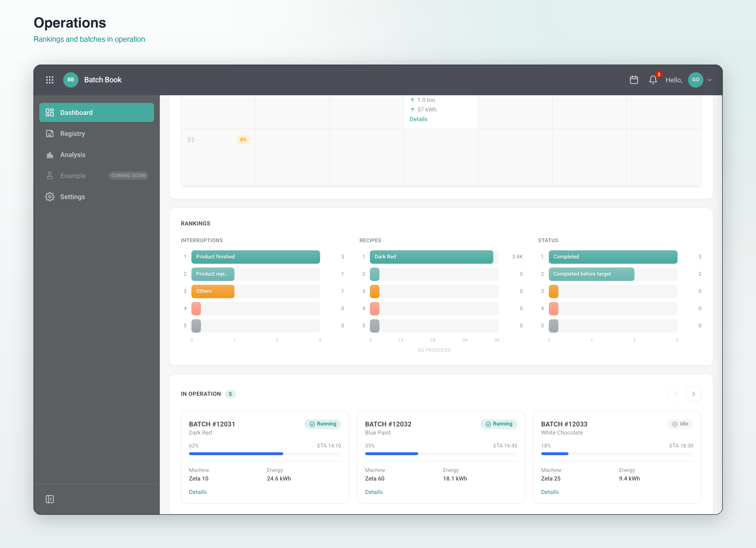
Task: Open Details for Batch #12032
Action: pyautogui.click(x=374, y=492)
